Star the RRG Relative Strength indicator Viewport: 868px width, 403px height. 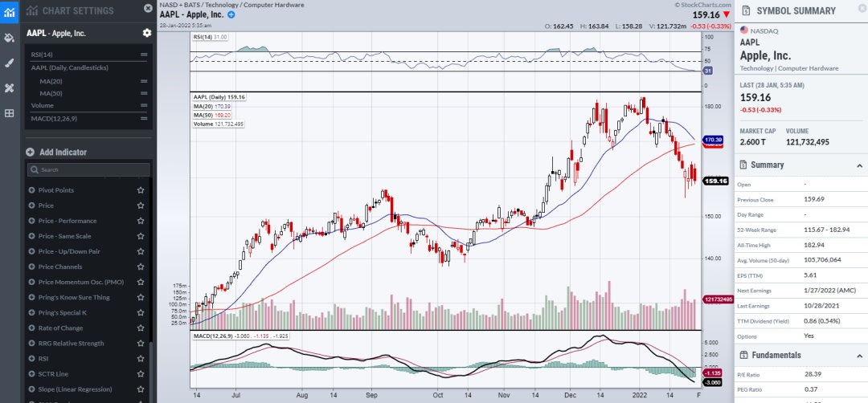[141, 344]
